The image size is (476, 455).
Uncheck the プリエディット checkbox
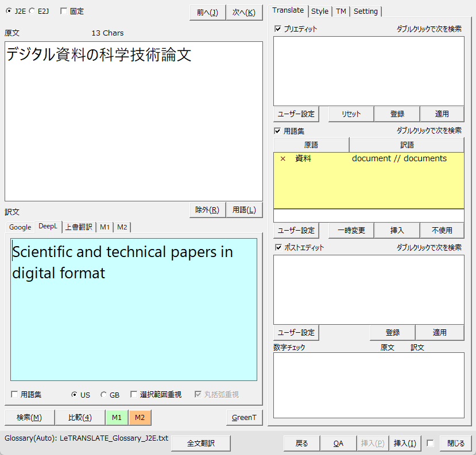pos(278,29)
